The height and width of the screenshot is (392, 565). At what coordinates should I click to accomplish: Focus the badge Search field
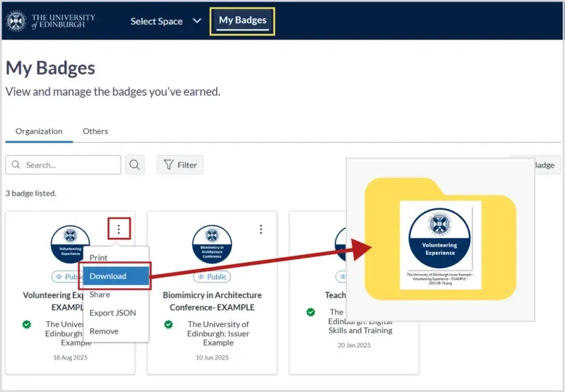click(63, 165)
